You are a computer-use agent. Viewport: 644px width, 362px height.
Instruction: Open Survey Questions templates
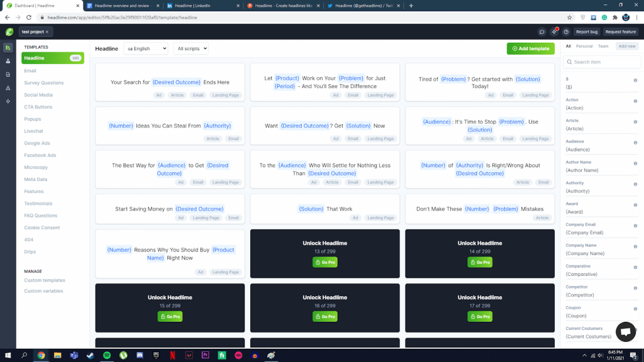coord(44,83)
